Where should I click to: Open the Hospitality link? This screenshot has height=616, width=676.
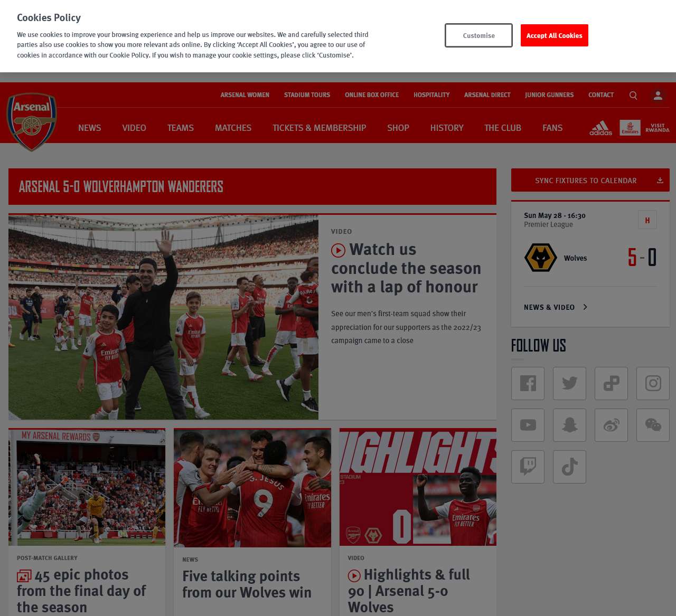click(431, 95)
